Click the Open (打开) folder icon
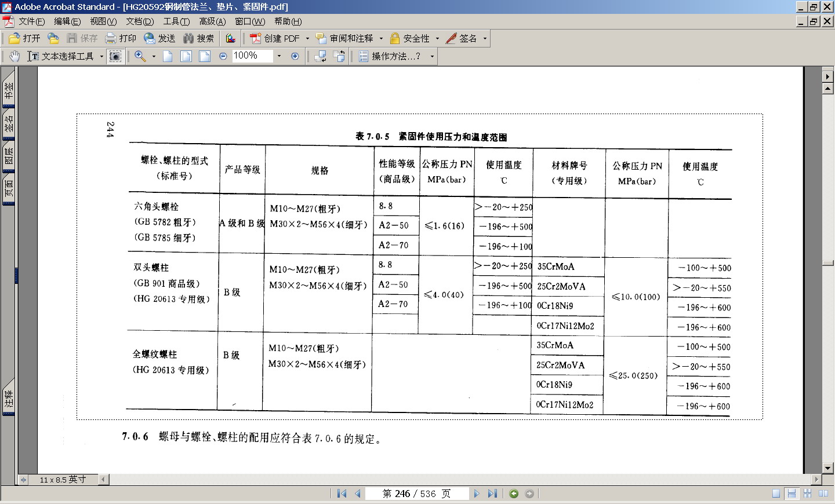Screen dimensions: 835x504 pyautogui.click(x=24, y=38)
